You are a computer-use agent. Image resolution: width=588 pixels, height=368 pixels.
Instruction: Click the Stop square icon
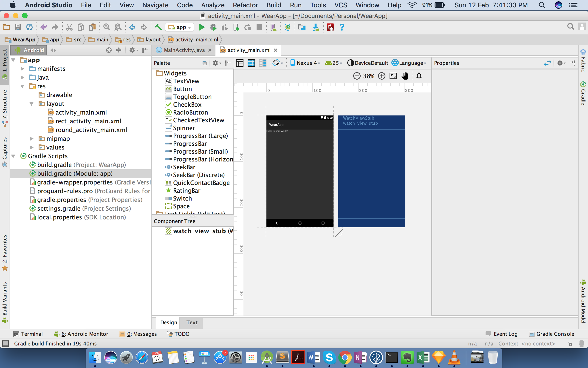(259, 27)
